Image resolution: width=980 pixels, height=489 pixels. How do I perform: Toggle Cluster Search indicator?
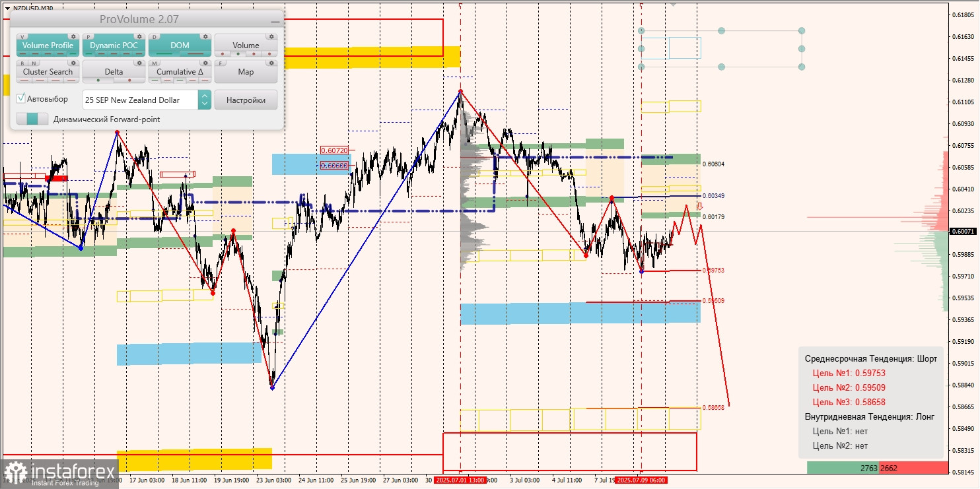[x=48, y=71]
